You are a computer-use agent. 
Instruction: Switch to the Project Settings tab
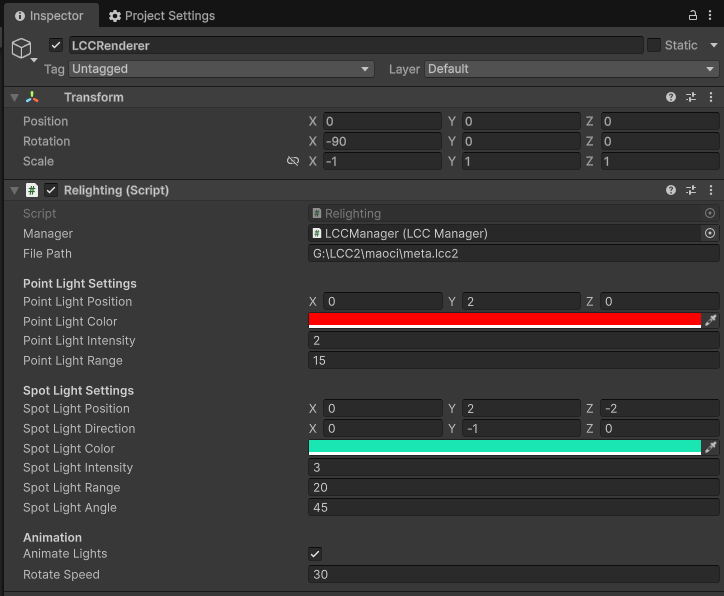162,16
